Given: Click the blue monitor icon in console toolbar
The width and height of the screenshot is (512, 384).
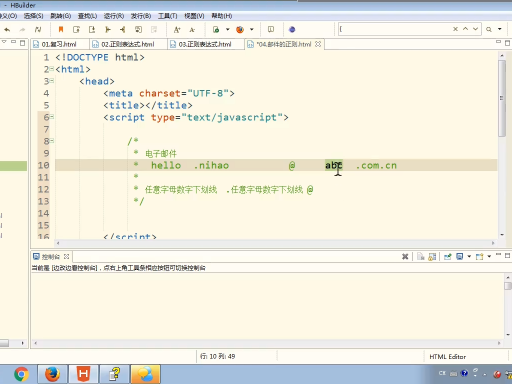Looking at the screenshot, I should pos(460,256).
